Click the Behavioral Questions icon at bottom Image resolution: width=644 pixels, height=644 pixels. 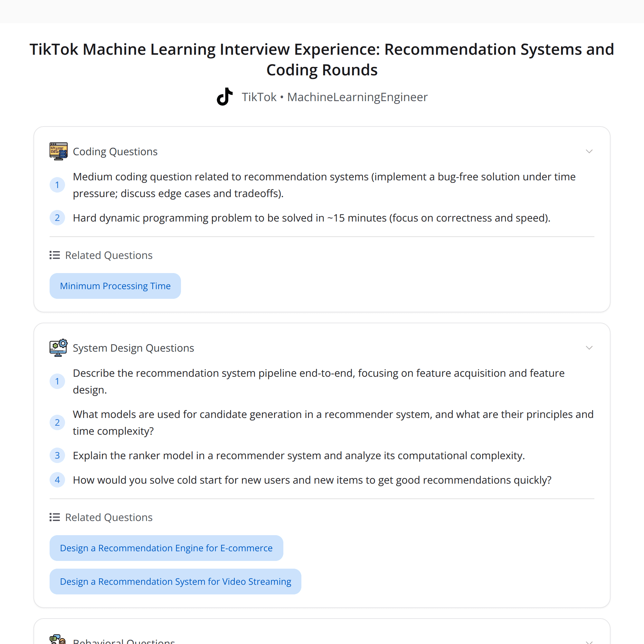(58, 638)
